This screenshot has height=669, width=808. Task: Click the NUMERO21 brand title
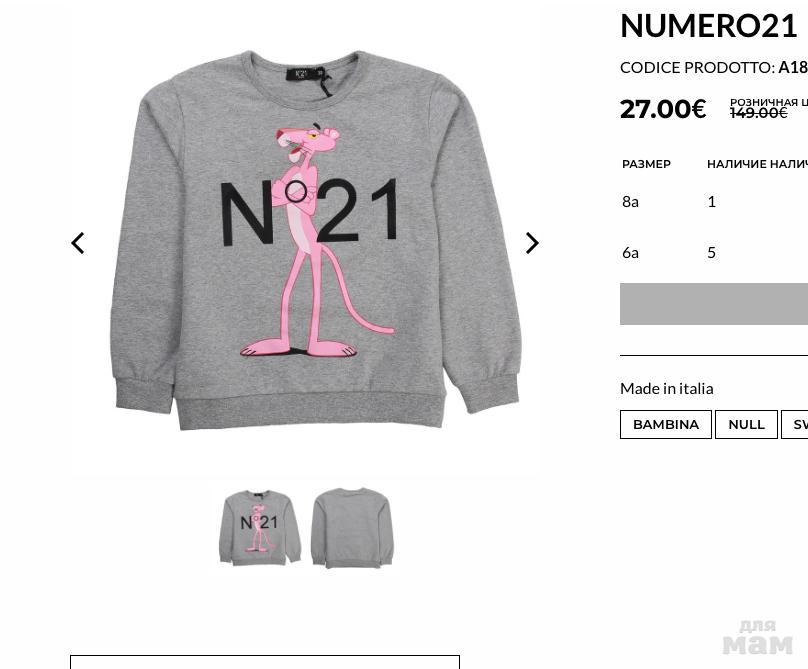click(x=709, y=26)
